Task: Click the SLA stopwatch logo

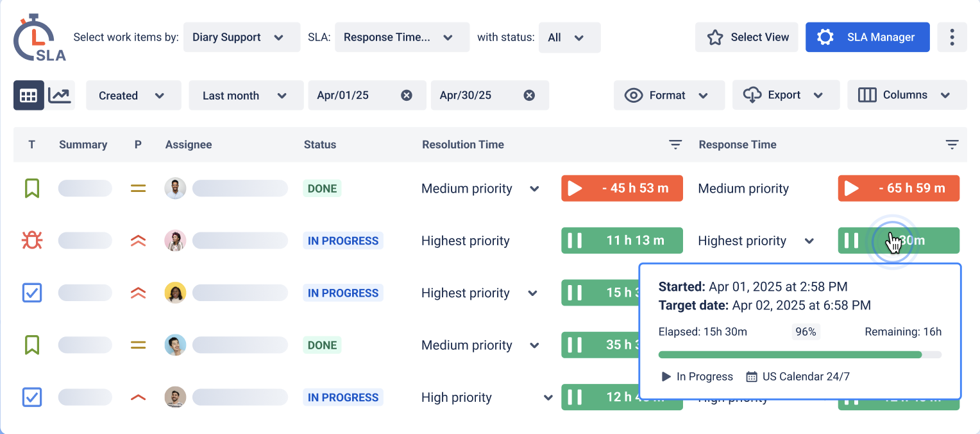Action: point(38,39)
